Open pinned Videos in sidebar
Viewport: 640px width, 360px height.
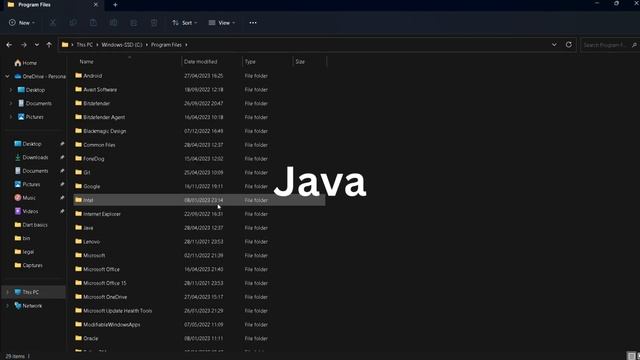(30, 211)
